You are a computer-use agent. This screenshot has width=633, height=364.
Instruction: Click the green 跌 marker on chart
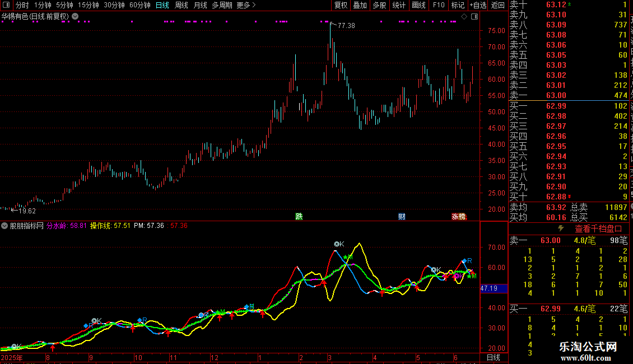click(x=299, y=217)
